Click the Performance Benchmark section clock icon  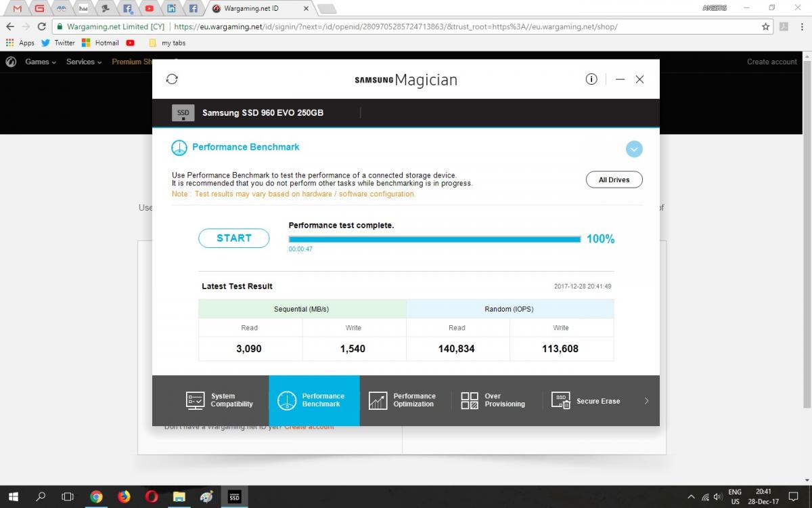(x=179, y=147)
